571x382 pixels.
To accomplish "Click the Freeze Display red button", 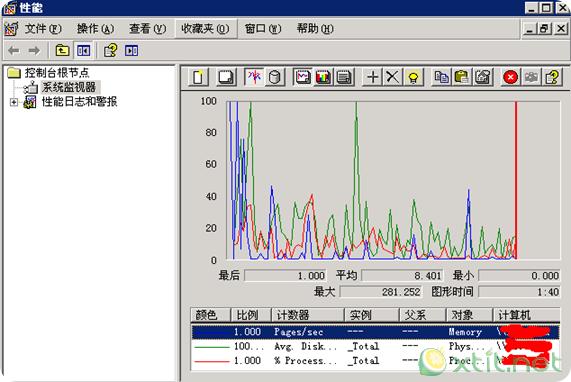I will point(511,77).
